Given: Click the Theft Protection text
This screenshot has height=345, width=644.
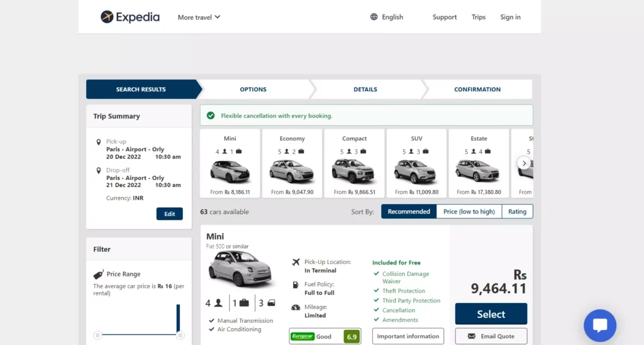Looking at the screenshot, I should pyautogui.click(x=404, y=291).
